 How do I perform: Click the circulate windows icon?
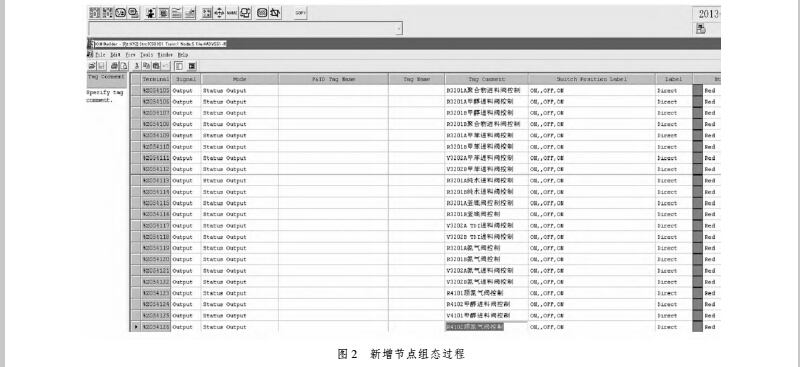point(245,13)
